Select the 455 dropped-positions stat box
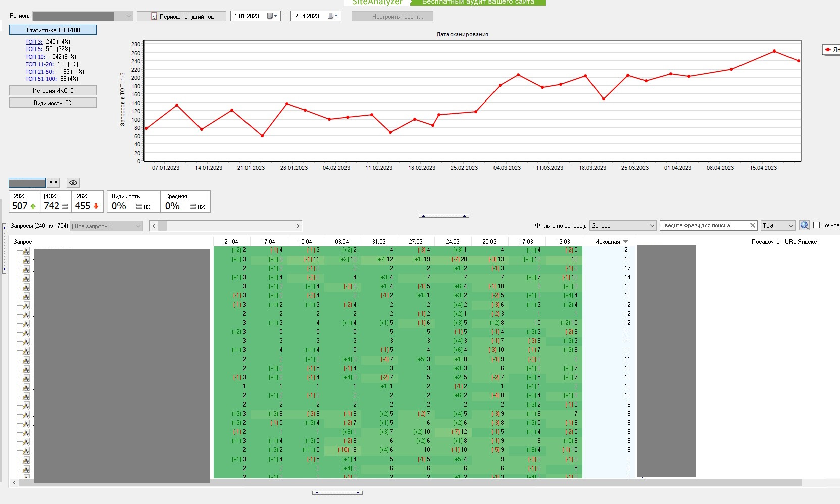Screen dimensions: 840x504 87,201
